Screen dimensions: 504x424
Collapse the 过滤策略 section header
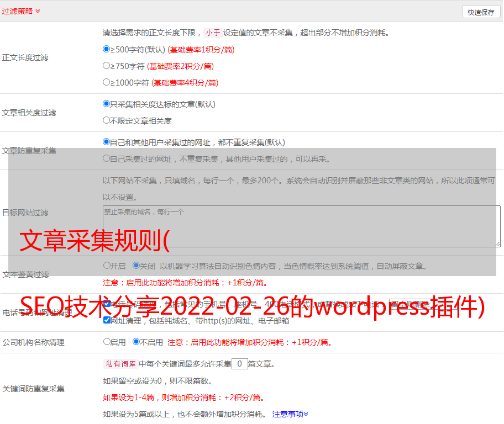[21, 11]
